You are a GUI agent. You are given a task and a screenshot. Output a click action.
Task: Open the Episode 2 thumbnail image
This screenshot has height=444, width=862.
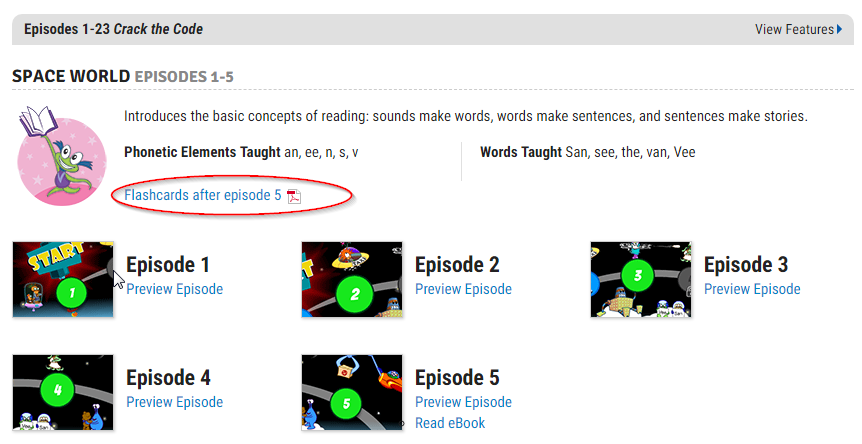coord(352,280)
